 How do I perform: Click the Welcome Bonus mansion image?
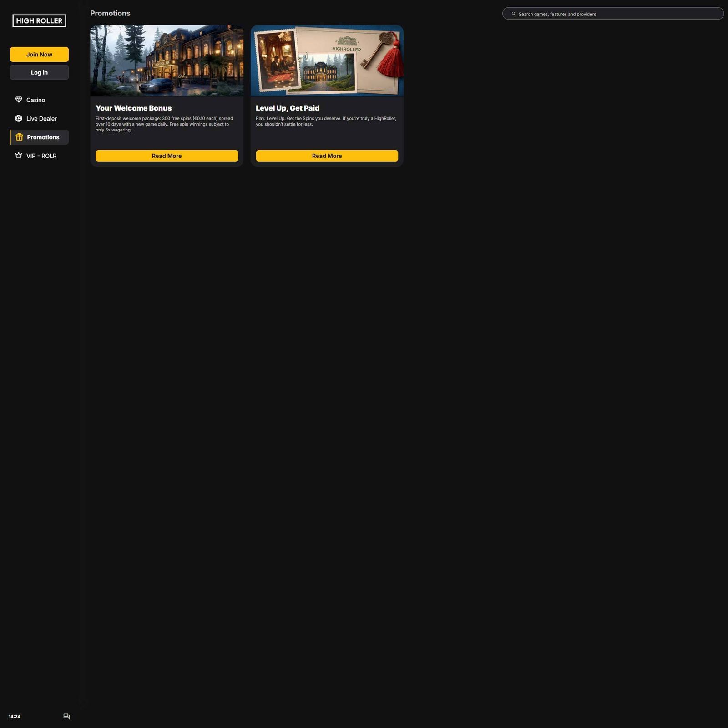pos(167,61)
